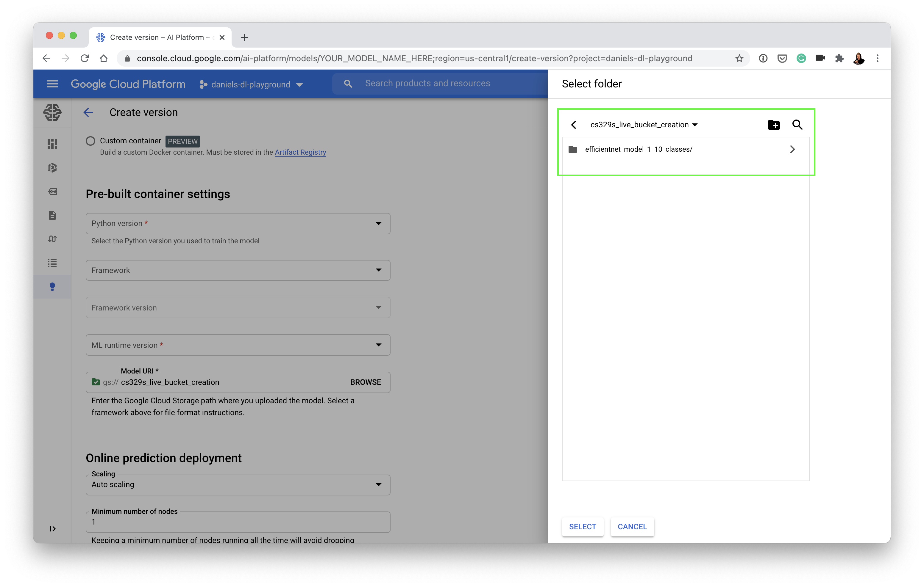The image size is (924, 587).
Task: Expand the efficientnet_model_1_10_classes folder
Action: (792, 149)
